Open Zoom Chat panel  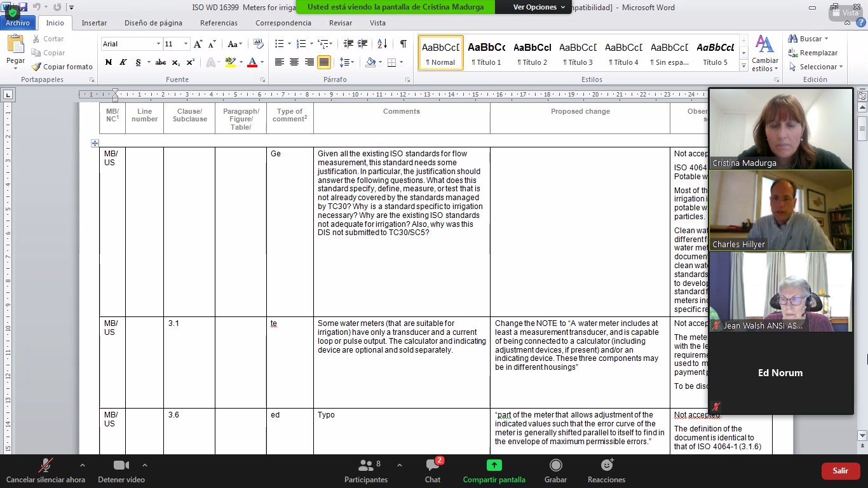(433, 470)
